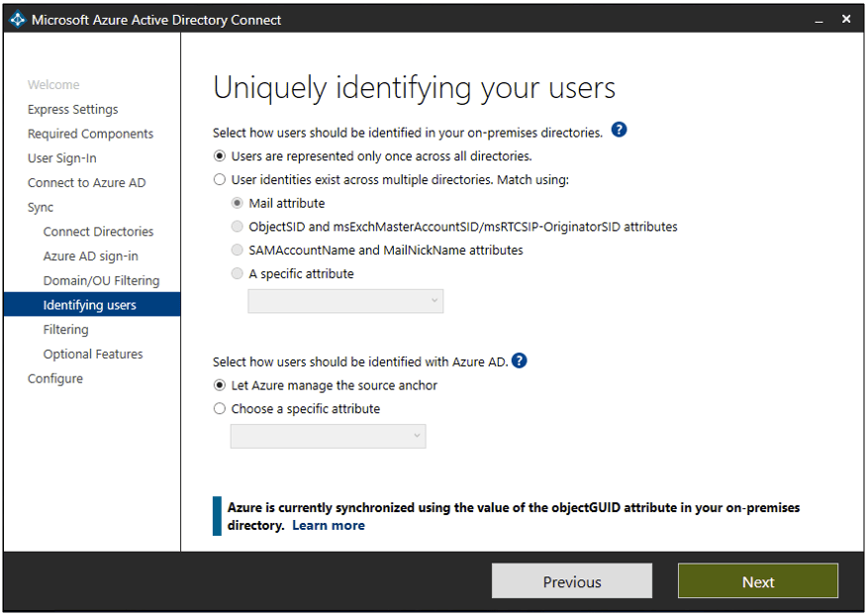
Task: Open the specific attribute matching dropdown
Action: tap(344, 301)
